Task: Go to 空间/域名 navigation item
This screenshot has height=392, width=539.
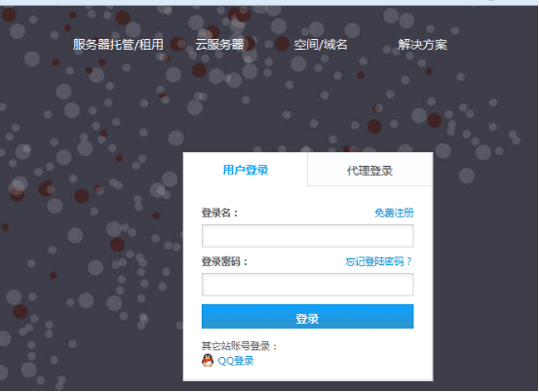Action: pyautogui.click(x=321, y=44)
